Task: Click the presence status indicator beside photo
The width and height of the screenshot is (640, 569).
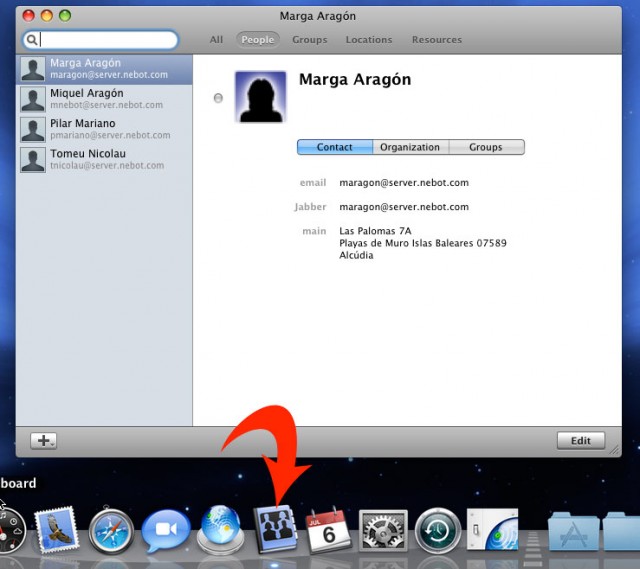Action: point(218,98)
